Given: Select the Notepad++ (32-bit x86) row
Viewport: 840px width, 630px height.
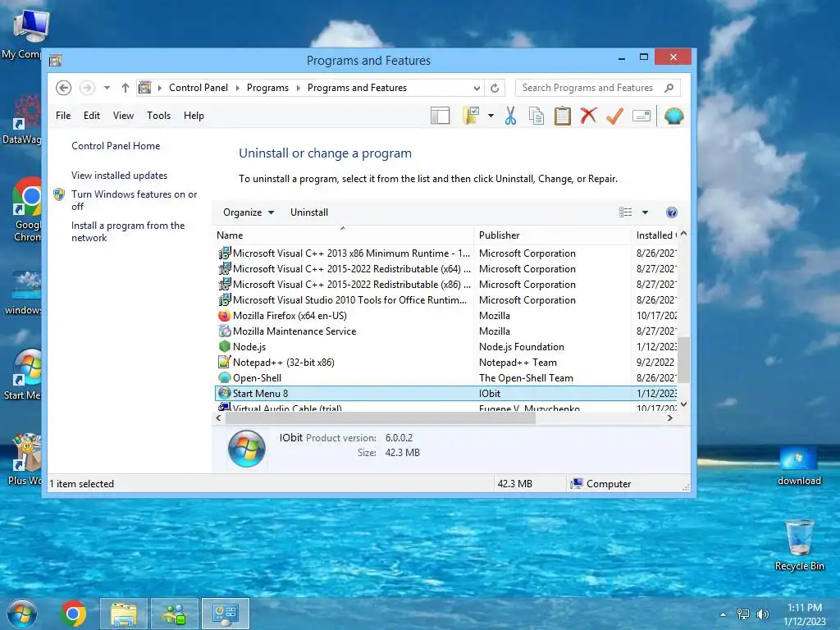Looking at the screenshot, I should pos(445,362).
